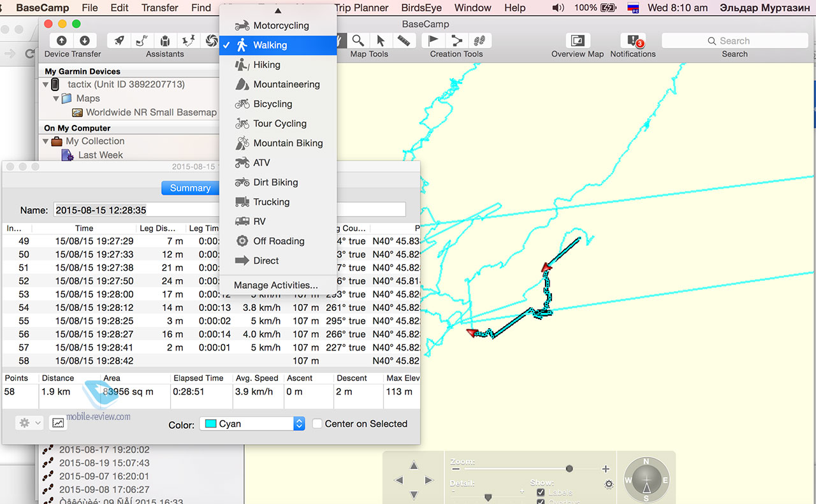
Task: Click the compass rose on map
Action: pos(646,479)
